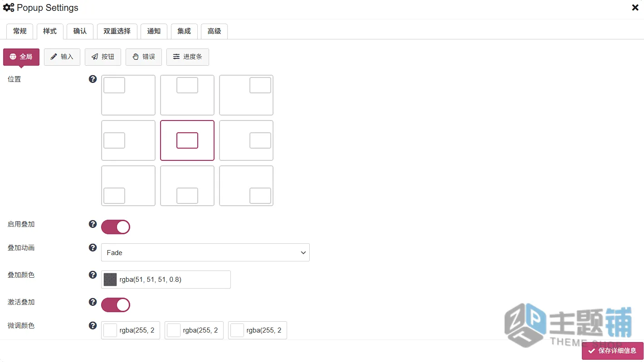Click help icon next to 启用叠加
644x362 pixels.
[x=93, y=224]
